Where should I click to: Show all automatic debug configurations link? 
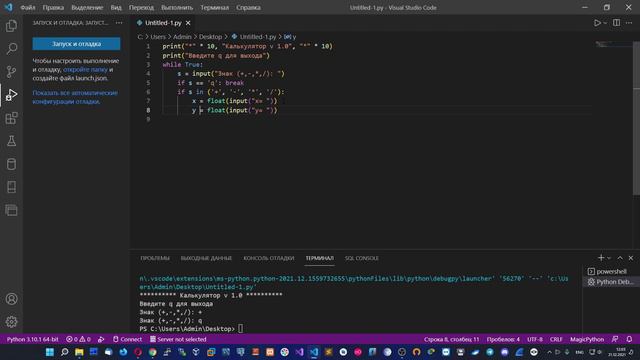point(75,97)
